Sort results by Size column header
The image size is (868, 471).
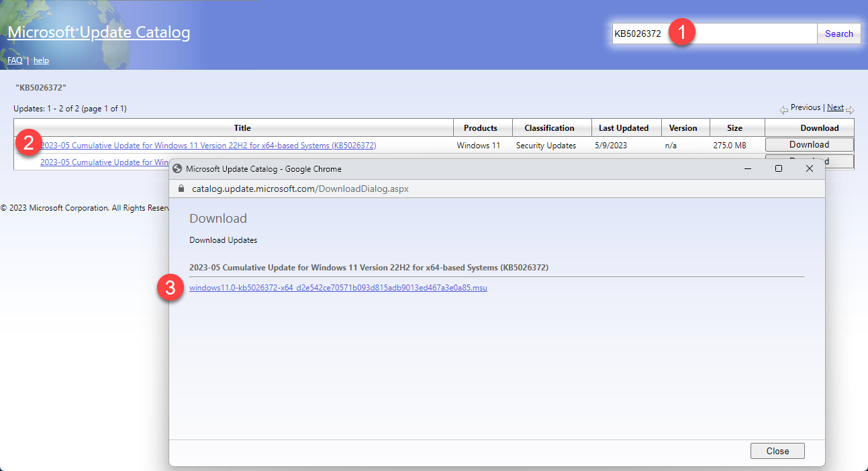(734, 128)
